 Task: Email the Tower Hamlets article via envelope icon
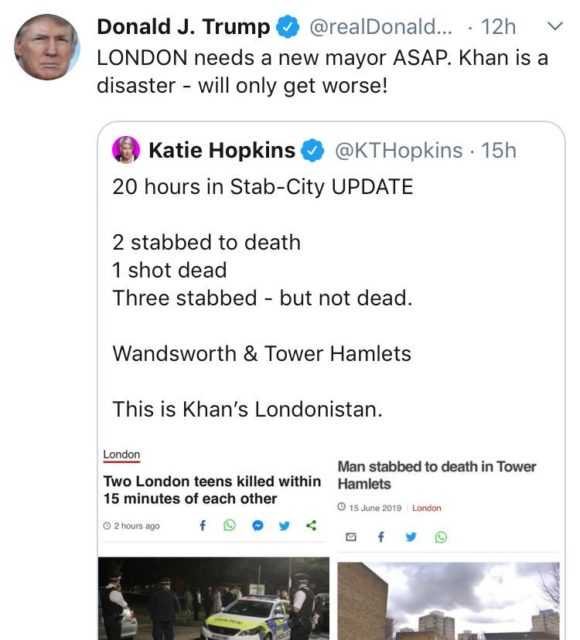coord(351,537)
